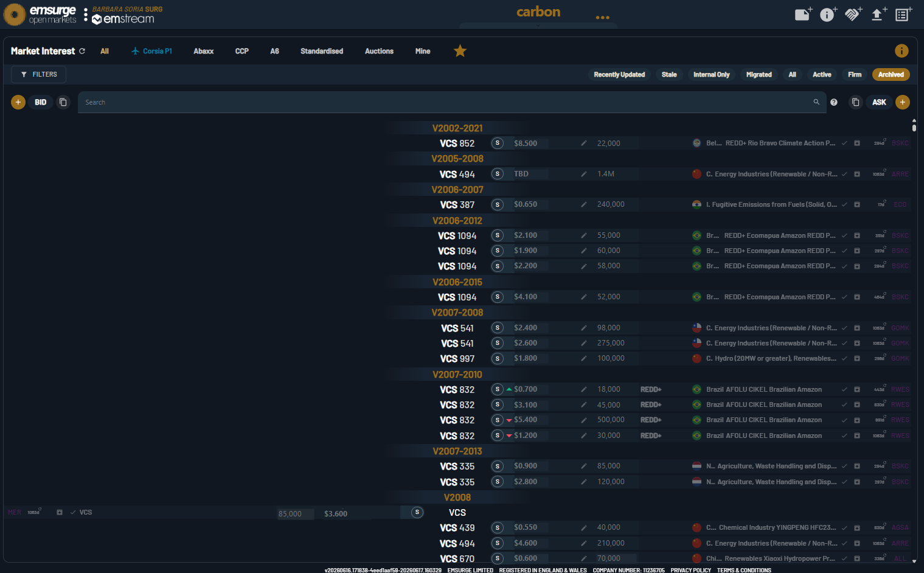The image size is (924, 573).
Task: Collapse the V2002-2021 vintage group
Action: 457,128
